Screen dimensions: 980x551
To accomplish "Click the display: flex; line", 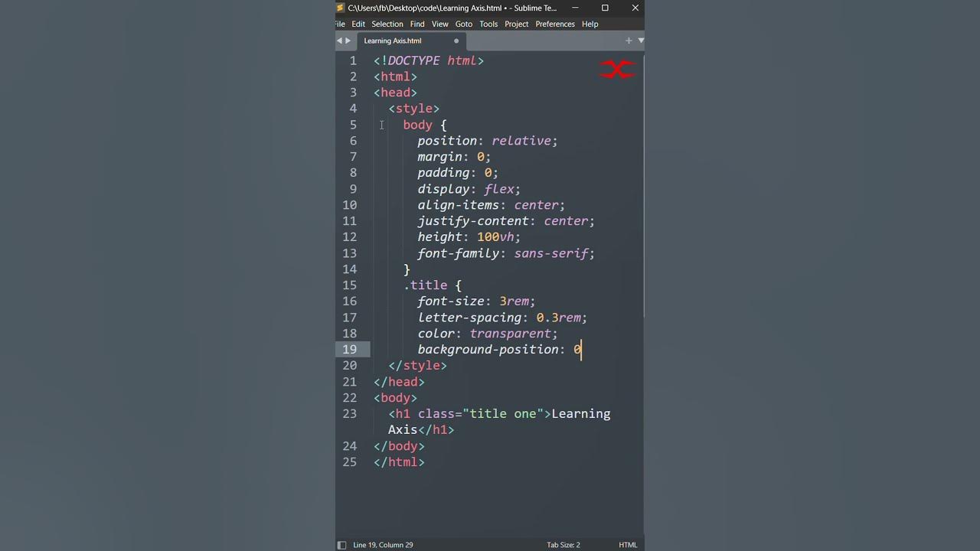I will click(x=469, y=189).
